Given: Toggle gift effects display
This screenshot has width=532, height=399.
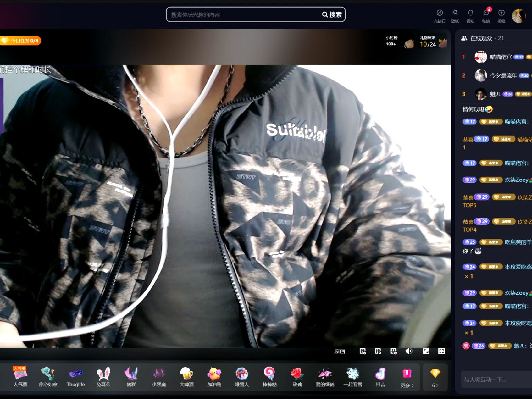Looking at the screenshot, I should 393,351.
